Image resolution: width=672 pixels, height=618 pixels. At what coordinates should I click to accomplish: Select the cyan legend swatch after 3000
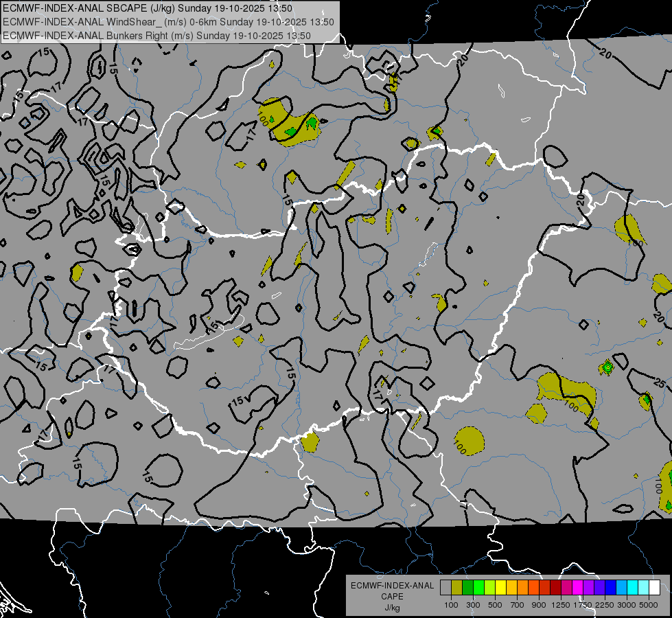632,588
